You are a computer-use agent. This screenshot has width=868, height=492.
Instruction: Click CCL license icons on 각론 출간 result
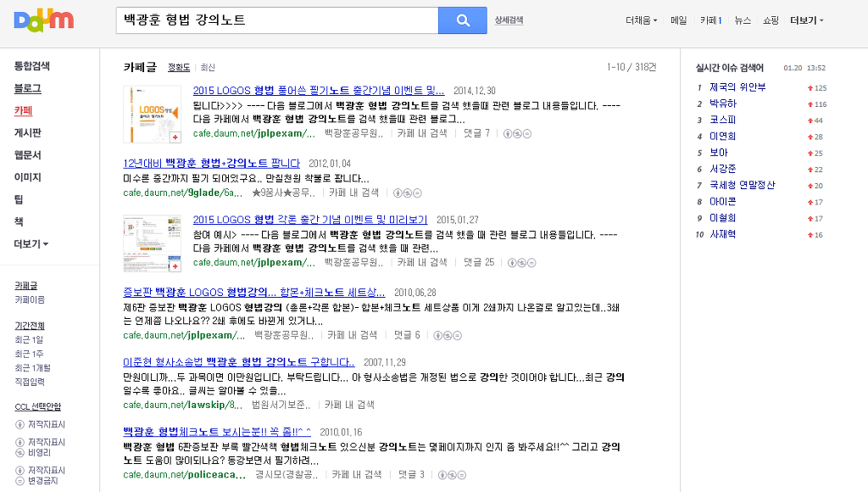tap(522, 263)
